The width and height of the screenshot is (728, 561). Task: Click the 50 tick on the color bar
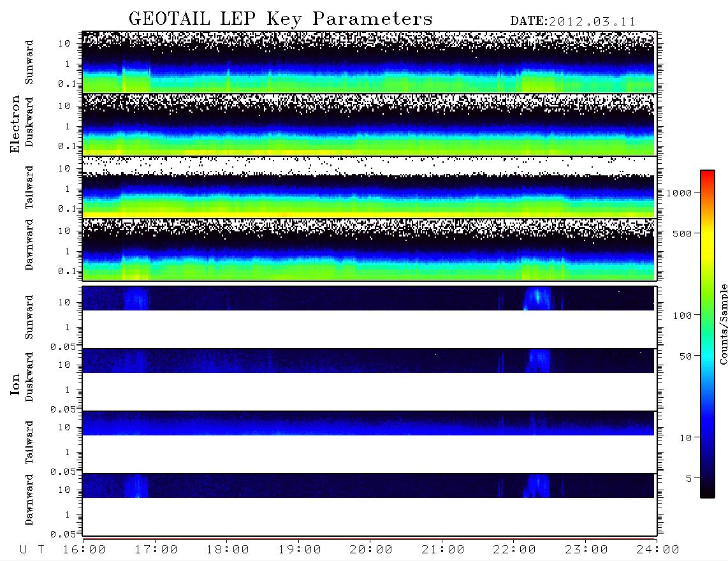pos(685,356)
